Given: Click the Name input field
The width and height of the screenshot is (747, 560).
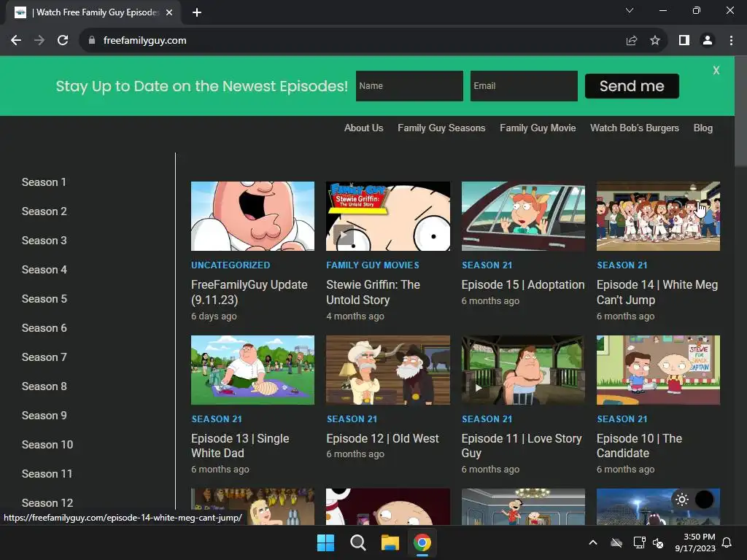Looking at the screenshot, I should point(409,86).
